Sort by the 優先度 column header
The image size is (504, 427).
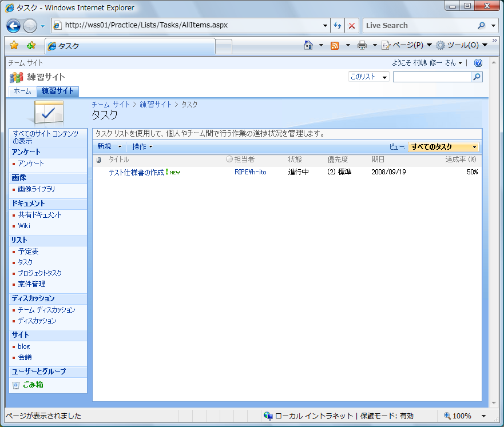[338, 159]
